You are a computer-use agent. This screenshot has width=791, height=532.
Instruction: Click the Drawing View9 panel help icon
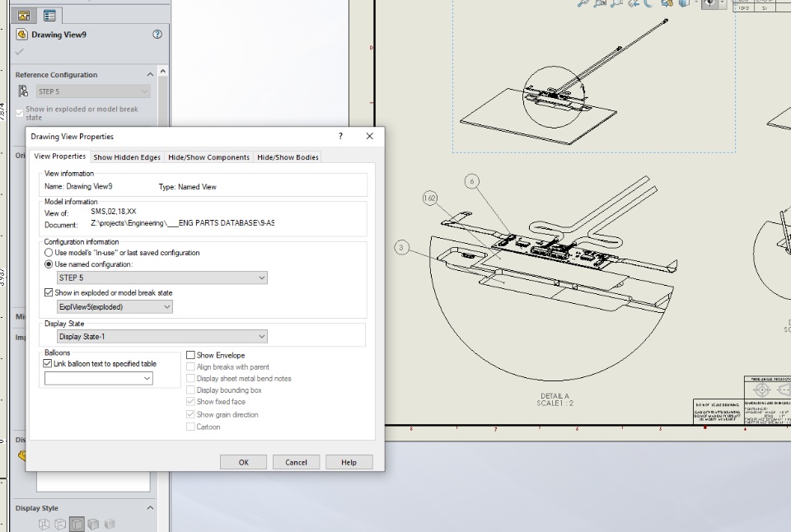point(157,35)
